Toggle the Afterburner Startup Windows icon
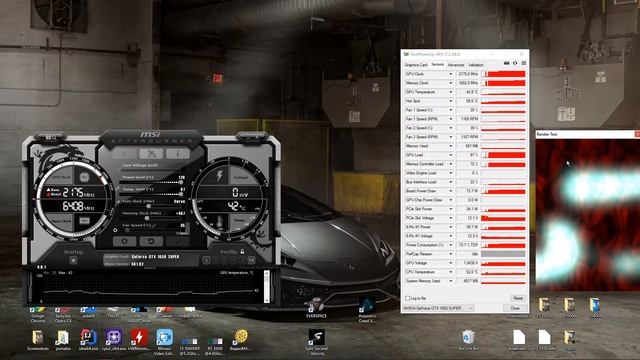This screenshot has width=640, height=360. click(73, 260)
